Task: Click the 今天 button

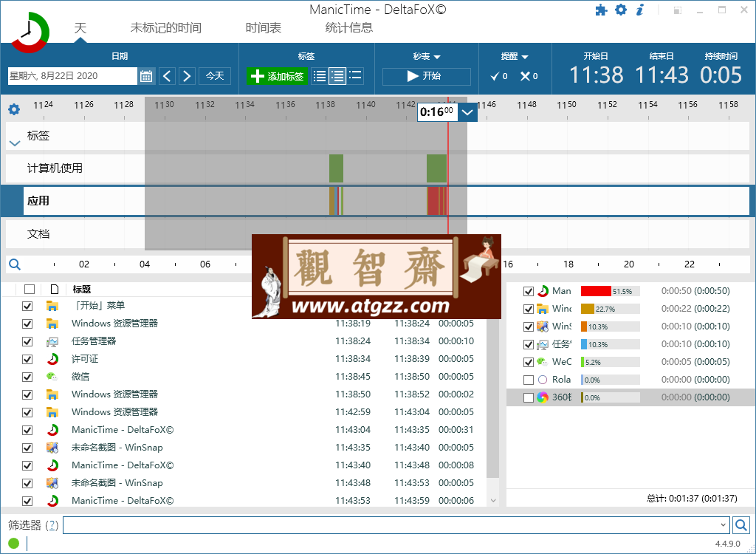Action: pyautogui.click(x=215, y=76)
